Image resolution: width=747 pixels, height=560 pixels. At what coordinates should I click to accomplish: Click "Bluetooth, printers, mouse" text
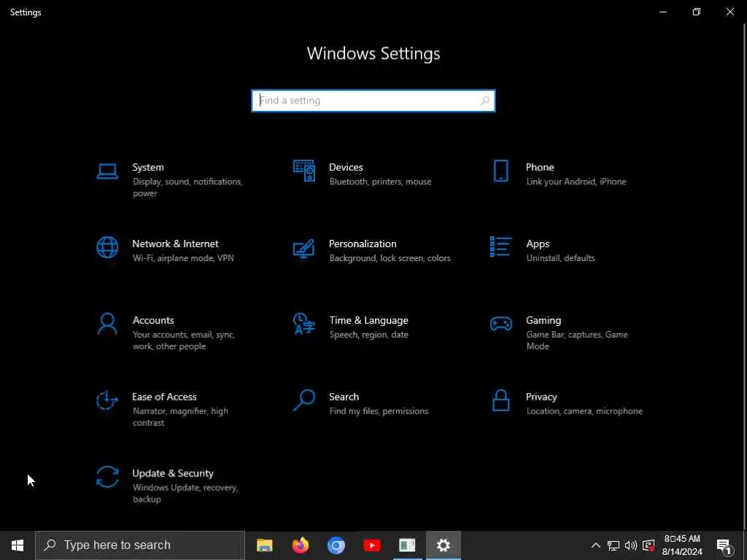tap(380, 182)
